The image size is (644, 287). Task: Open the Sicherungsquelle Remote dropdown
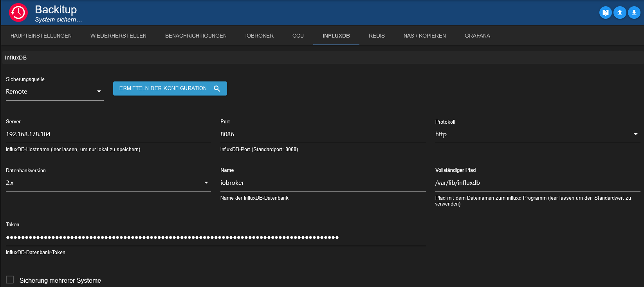(54, 92)
